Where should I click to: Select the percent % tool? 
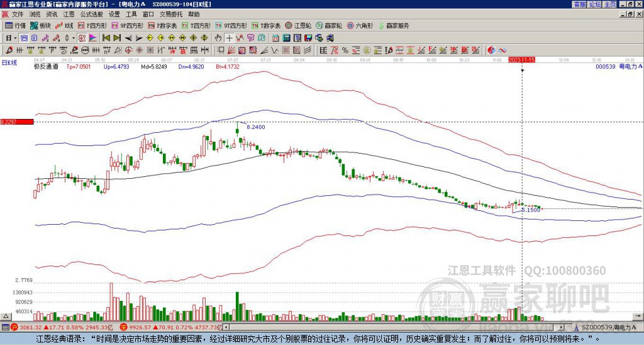coord(345,50)
